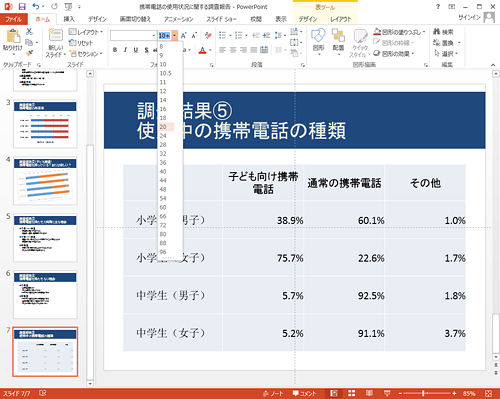500x399 pixels.
Task: Open the File tab
Action: (x=13, y=19)
